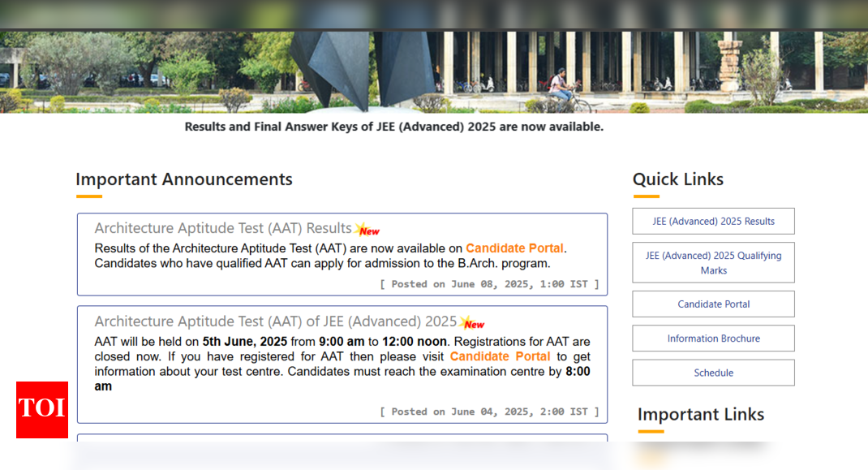The height and width of the screenshot is (470, 868).
Task: View the Schedule quick link
Action: pos(713,373)
